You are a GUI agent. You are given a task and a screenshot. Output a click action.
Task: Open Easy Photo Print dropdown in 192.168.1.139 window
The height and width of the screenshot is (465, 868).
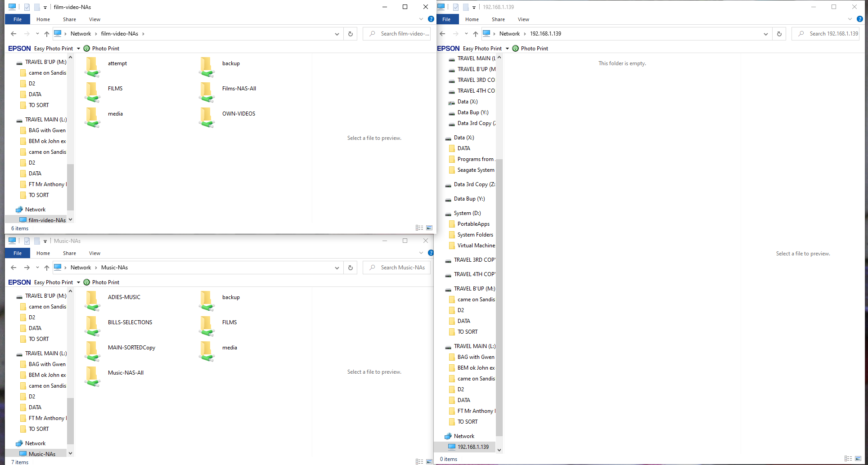507,49
